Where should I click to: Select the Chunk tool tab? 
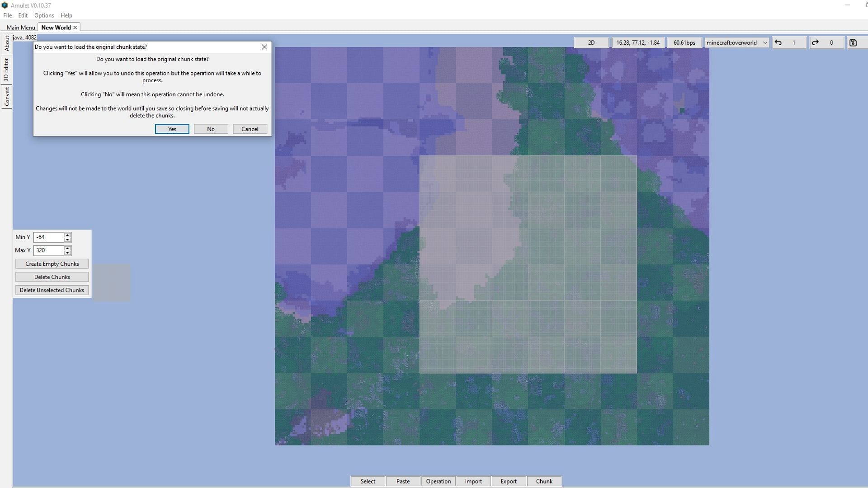pyautogui.click(x=543, y=481)
